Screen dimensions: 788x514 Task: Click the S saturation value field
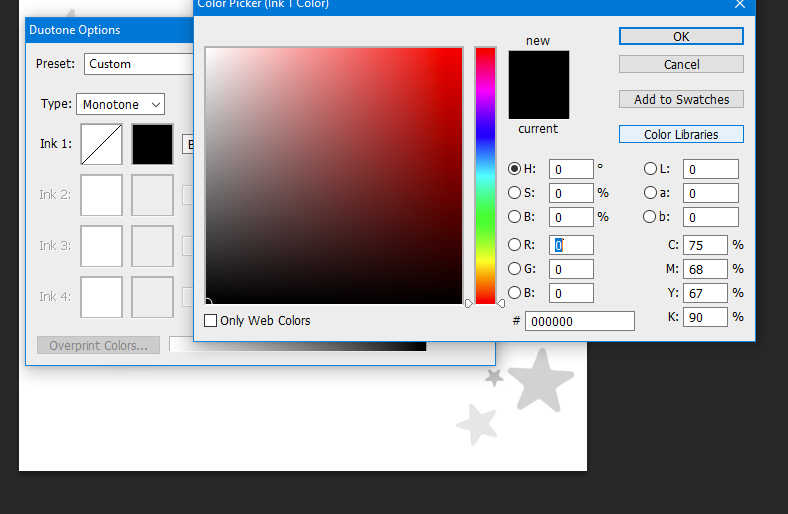click(571, 193)
